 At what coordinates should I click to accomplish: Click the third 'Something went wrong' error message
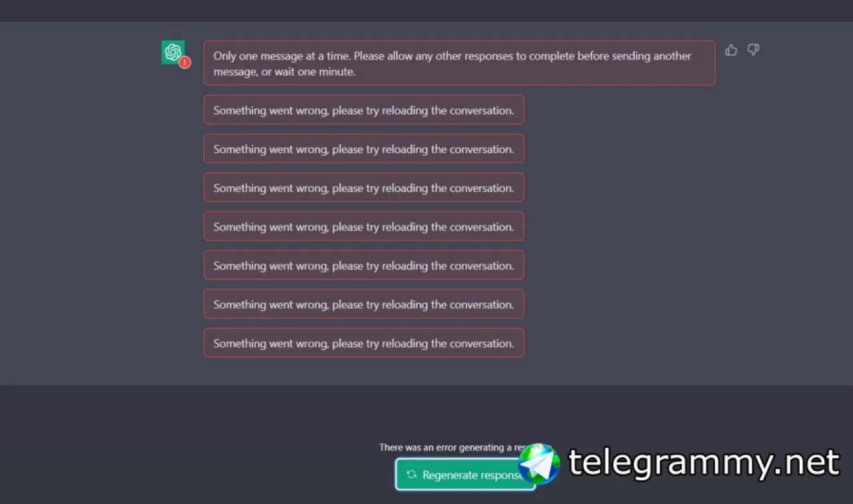click(364, 188)
